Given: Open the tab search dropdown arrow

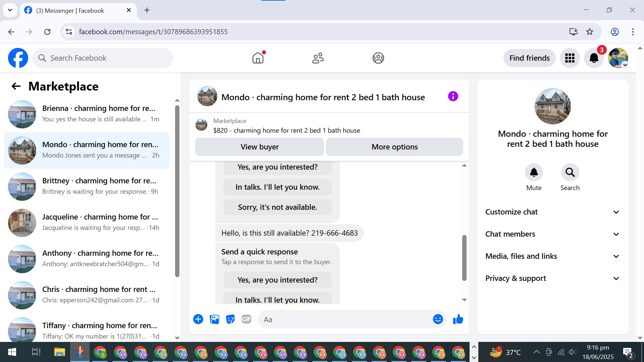Looking at the screenshot, I should pos(10,10).
